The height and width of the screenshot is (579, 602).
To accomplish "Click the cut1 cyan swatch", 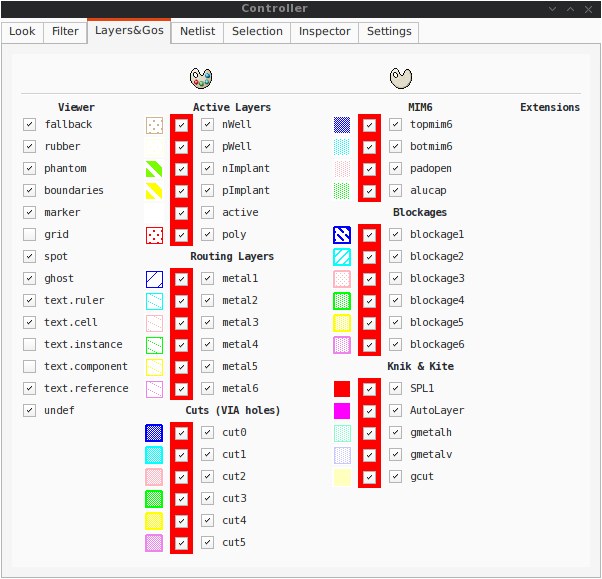I will (154, 455).
